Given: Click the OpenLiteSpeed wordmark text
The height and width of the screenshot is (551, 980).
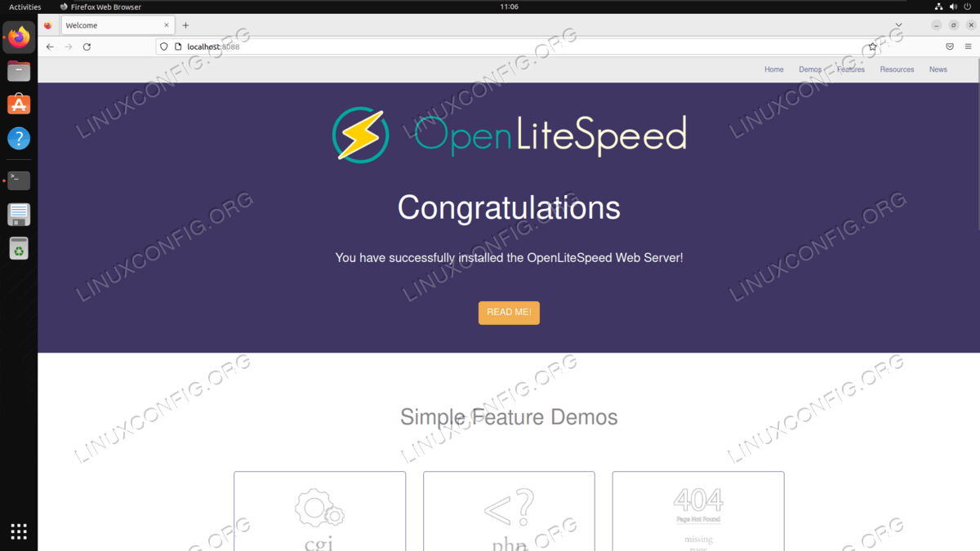Looking at the screenshot, I should 550,135.
